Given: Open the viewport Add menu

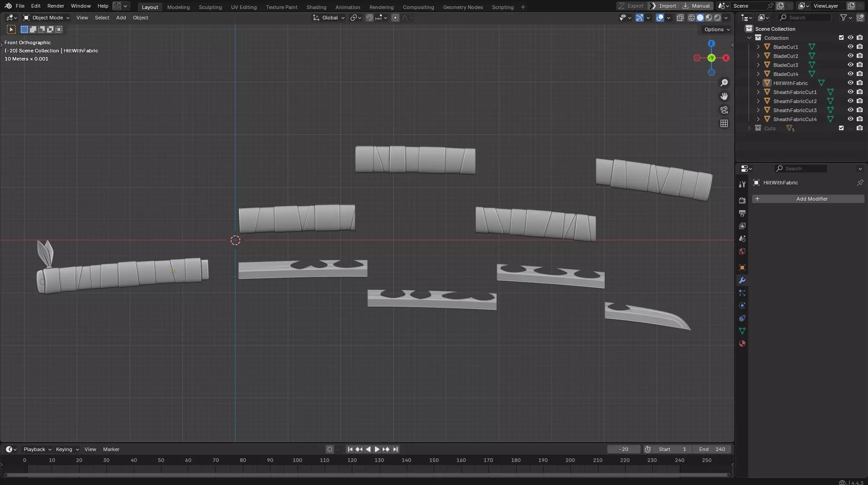Looking at the screenshot, I should (121, 18).
